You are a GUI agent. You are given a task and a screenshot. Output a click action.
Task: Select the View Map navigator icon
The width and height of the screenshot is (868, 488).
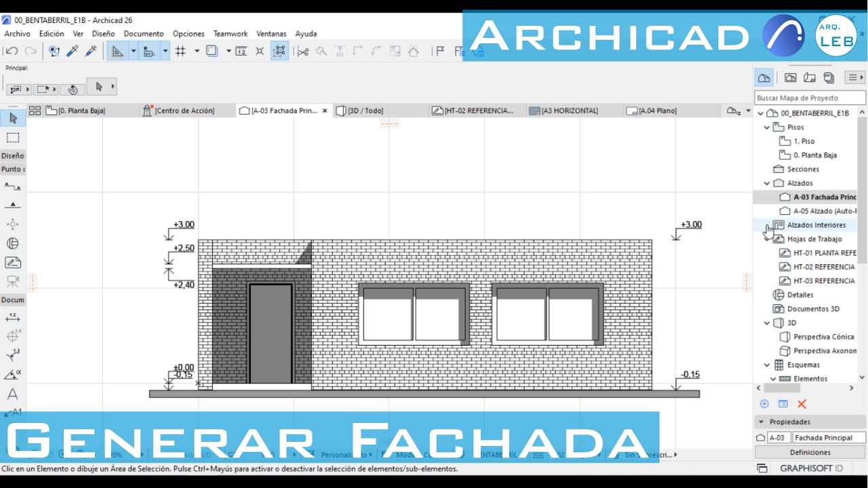pos(791,77)
